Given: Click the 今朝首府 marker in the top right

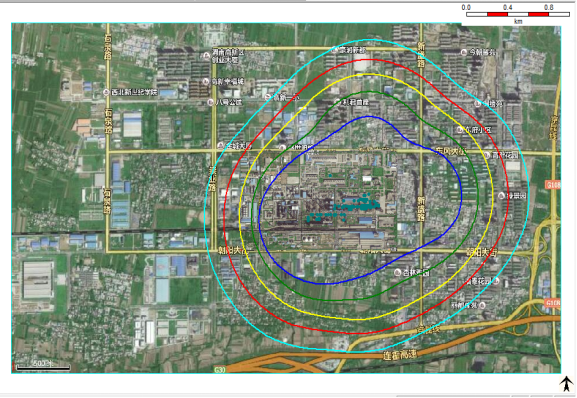Looking at the screenshot, I should [464, 53].
